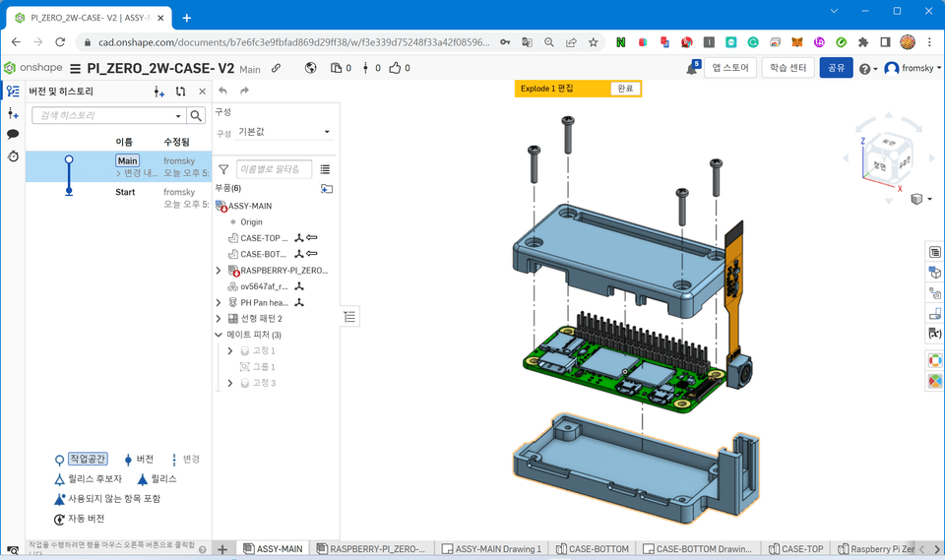Viewport: 945px width, 560px height.
Task: Open the view display style dropdown
Action: click(917, 199)
